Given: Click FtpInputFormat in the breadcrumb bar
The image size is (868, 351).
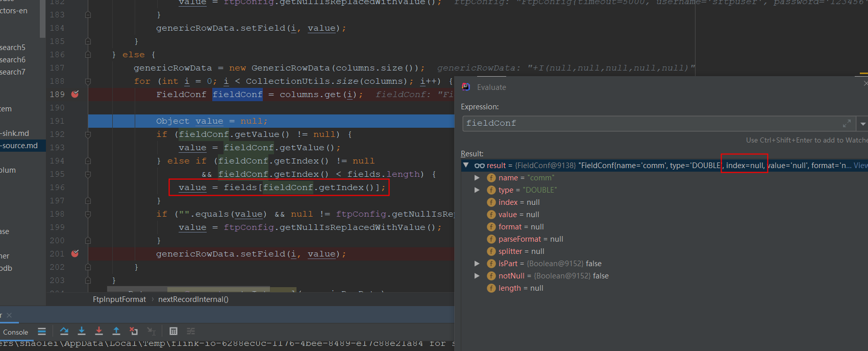Looking at the screenshot, I should pos(119,299).
